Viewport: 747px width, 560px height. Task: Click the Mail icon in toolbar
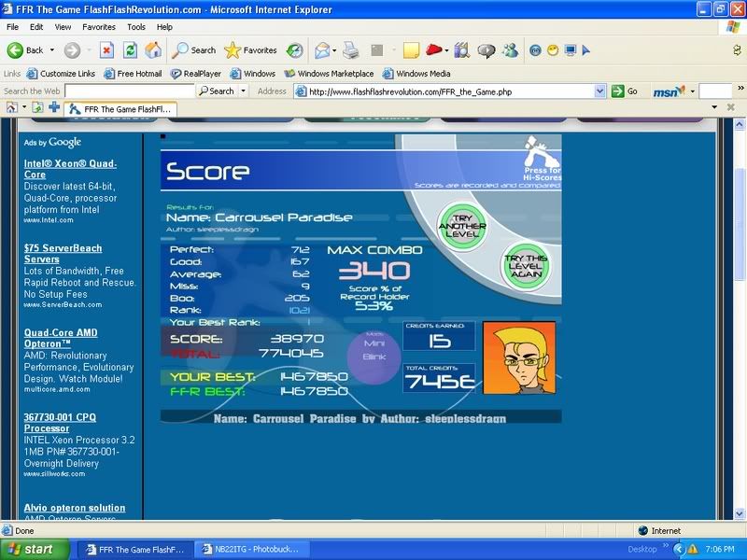click(x=322, y=50)
